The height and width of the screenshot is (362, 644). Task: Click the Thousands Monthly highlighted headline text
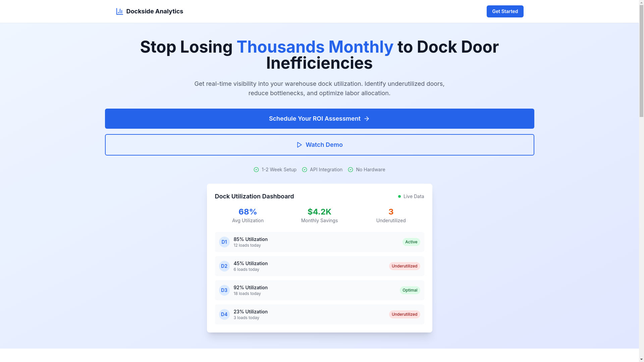(x=315, y=47)
